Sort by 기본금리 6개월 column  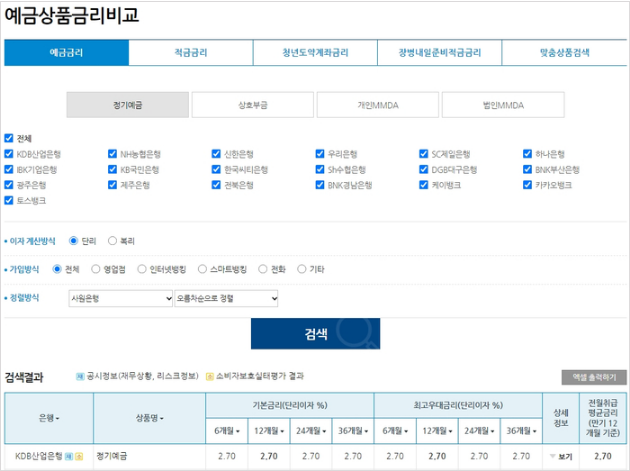[227, 431]
